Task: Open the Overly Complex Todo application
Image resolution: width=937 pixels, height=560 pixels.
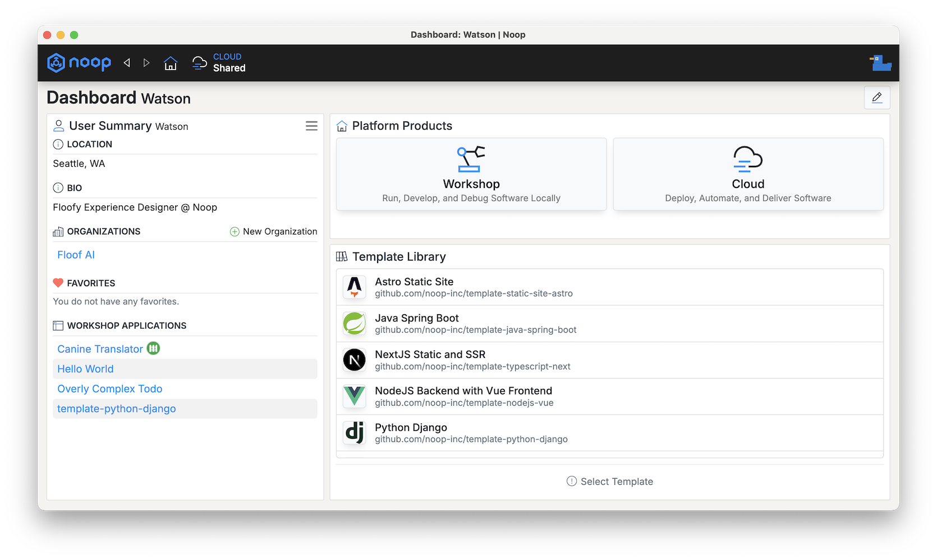Action: 110,389
